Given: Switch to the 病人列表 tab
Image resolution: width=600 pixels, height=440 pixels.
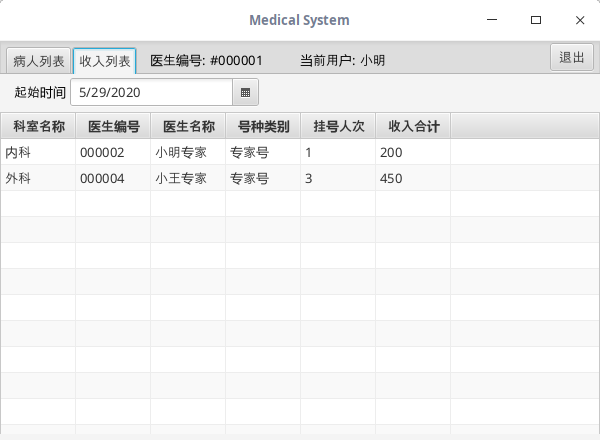Looking at the screenshot, I should point(38,61).
